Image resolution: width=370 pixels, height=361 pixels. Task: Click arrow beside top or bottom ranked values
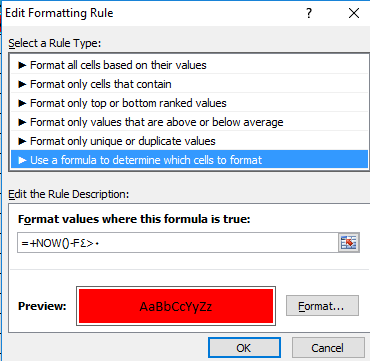click(x=22, y=103)
